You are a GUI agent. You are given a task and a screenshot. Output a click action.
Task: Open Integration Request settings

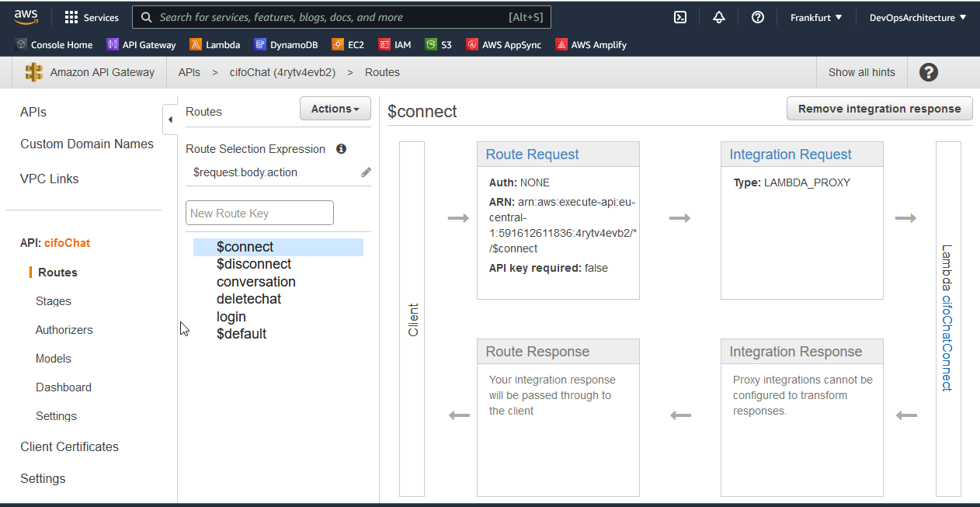pyautogui.click(x=791, y=155)
